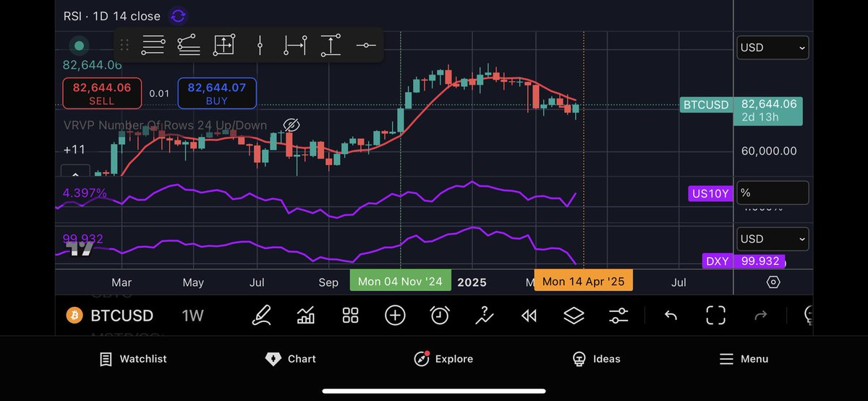Select the horizontal line with midpoint tool
Viewport: 868px width, 401px height.
pyautogui.click(x=366, y=46)
